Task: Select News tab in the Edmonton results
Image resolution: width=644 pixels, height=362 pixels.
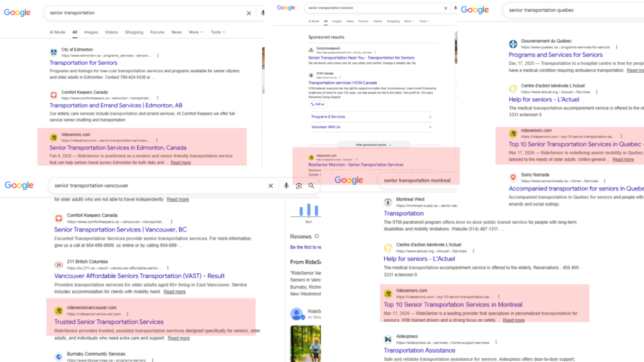Action: point(177,32)
